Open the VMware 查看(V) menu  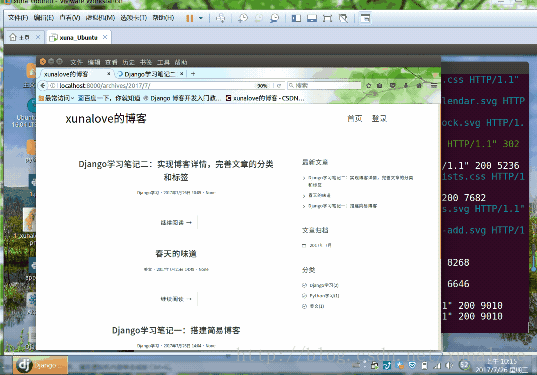point(70,18)
